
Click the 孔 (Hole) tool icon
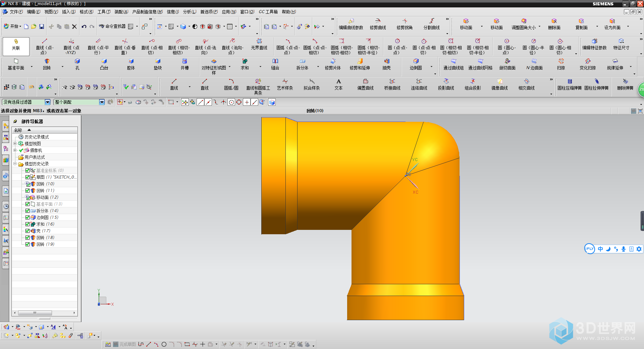click(77, 64)
